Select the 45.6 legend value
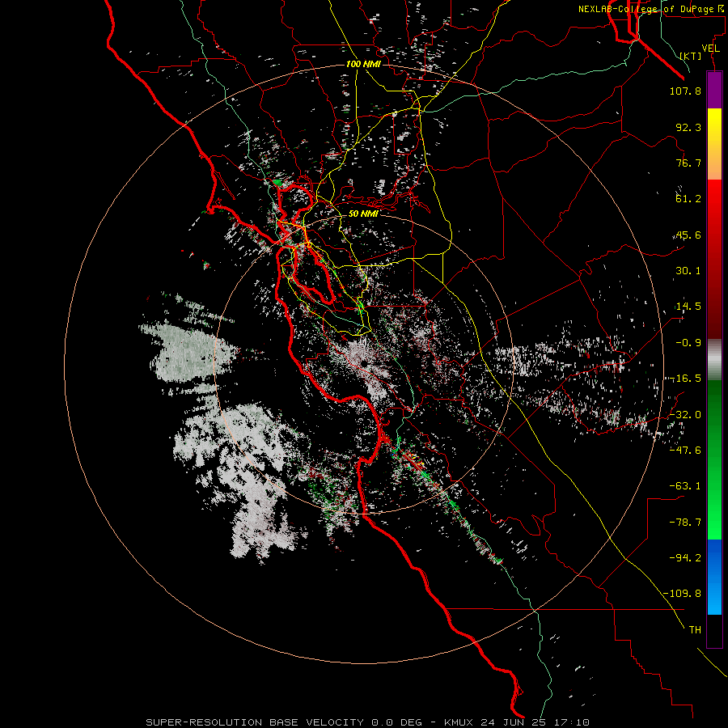728x728 pixels. pos(688,235)
